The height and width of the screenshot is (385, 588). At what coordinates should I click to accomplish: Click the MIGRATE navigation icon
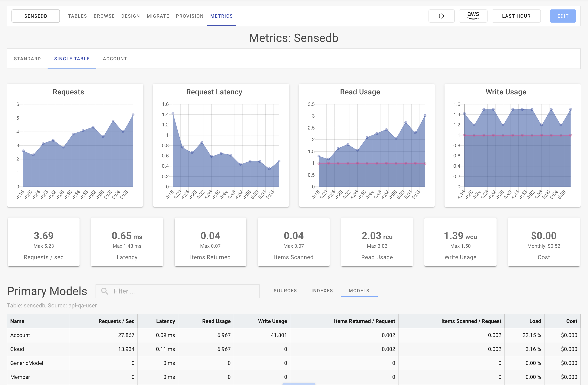(158, 16)
